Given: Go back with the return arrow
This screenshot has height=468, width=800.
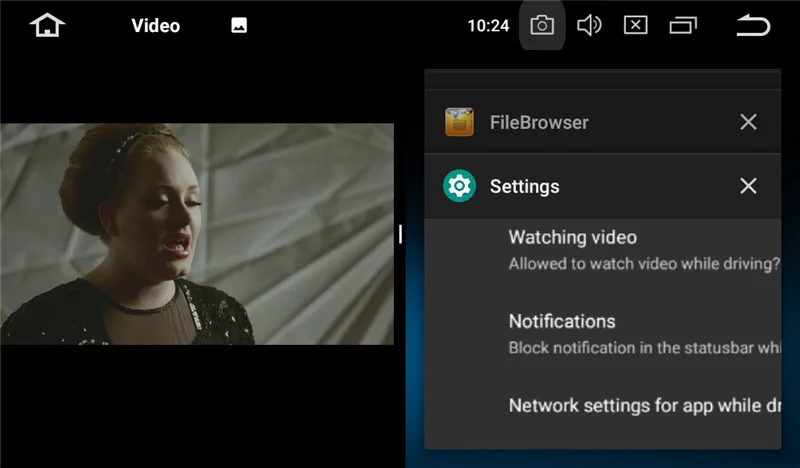Looking at the screenshot, I should click(753, 25).
